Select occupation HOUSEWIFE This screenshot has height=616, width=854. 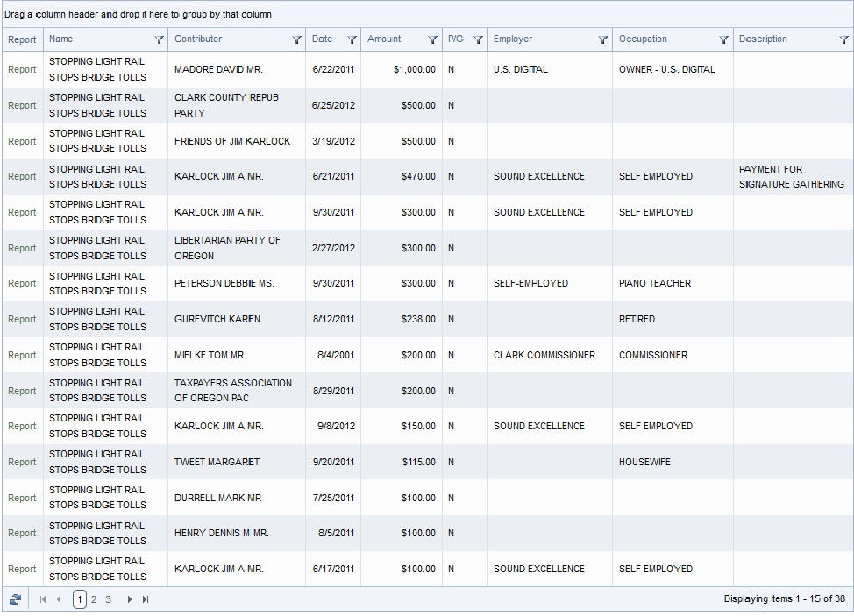pos(644,462)
